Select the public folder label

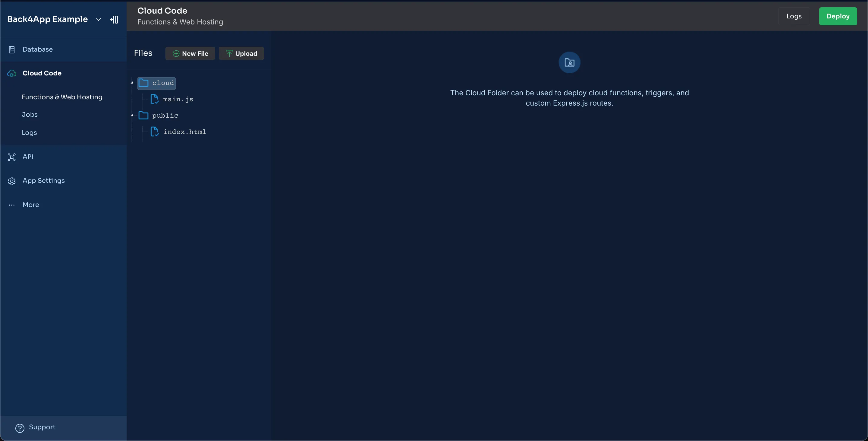165,116
